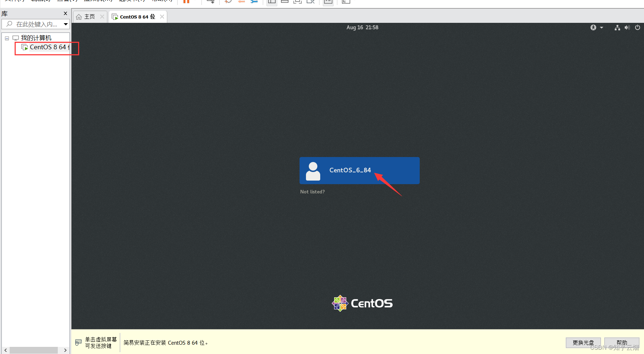Click the keyboard icon in the status bar
Viewport: 644px width, 354px height.
tap(78, 343)
